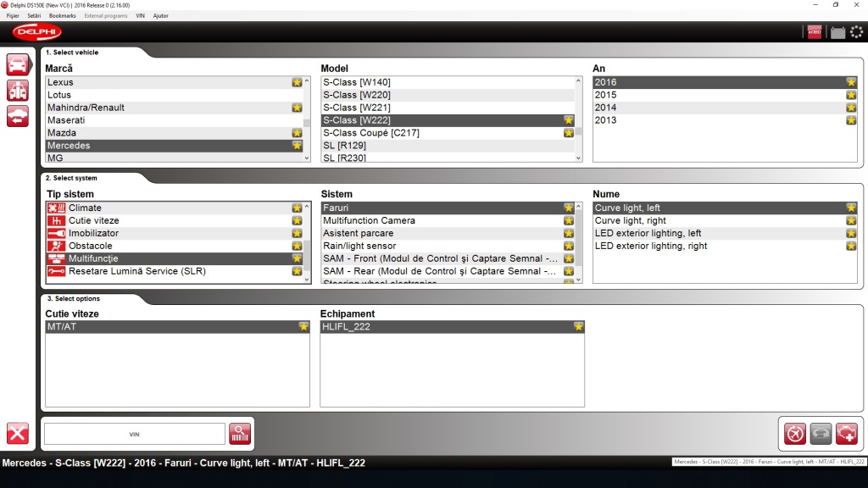This screenshot has height=488, width=868.
Task: Toggle favorite star for Curve light, right
Action: coord(851,221)
